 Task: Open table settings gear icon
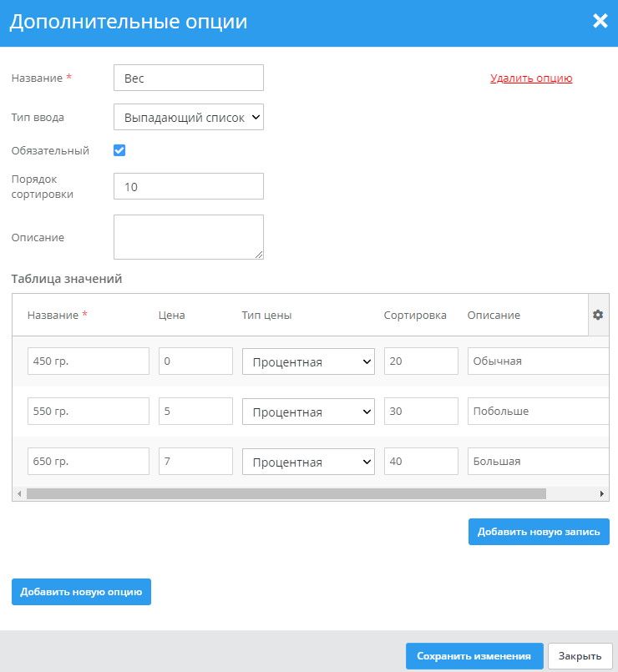tap(598, 315)
